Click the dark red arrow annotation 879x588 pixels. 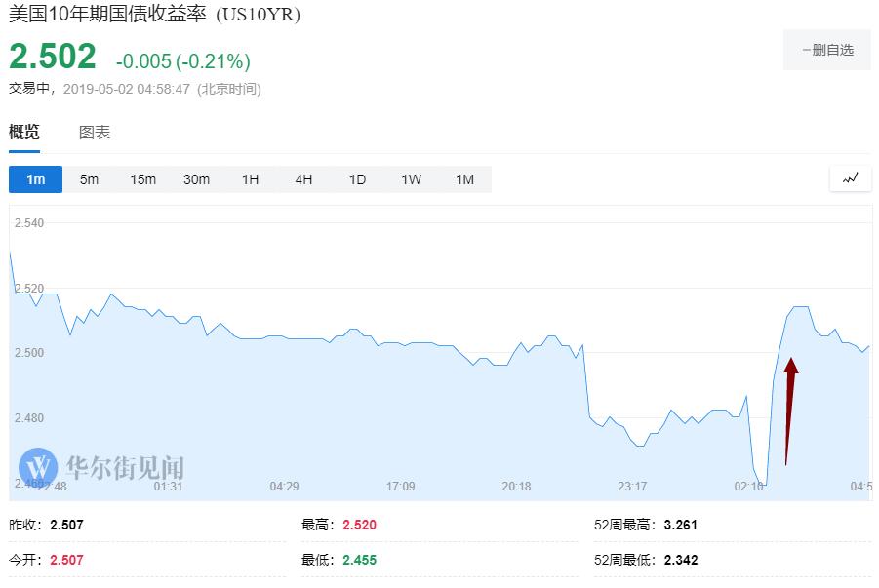pos(789,410)
